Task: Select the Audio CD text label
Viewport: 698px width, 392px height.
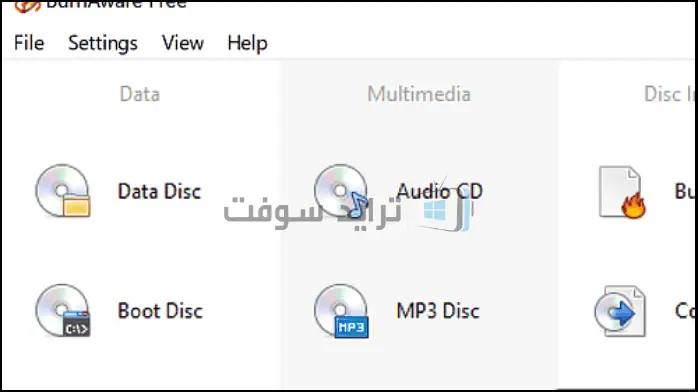Action: (440, 191)
